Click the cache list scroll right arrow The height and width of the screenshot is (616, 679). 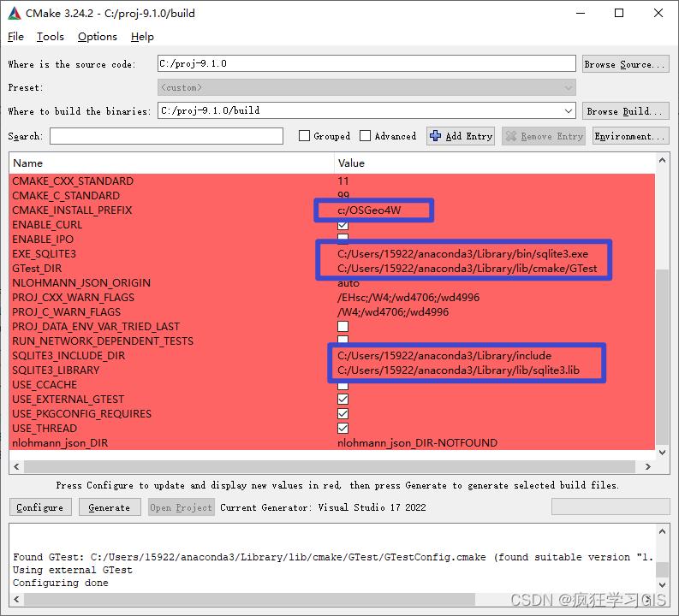[648, 466]
